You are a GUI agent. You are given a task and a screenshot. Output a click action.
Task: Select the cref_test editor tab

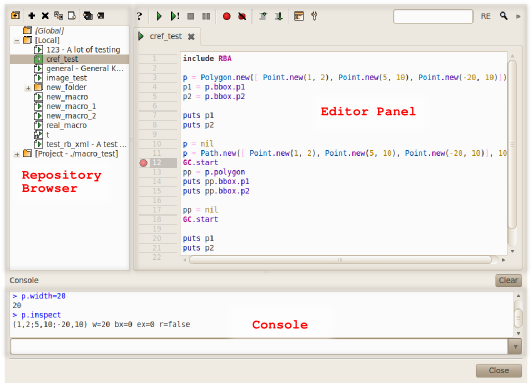pos(166,36)
